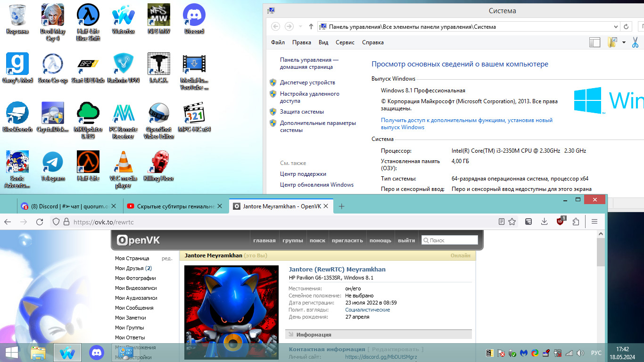Open the Сервис menu
The image size is (644, 362).
click(345, 42)
